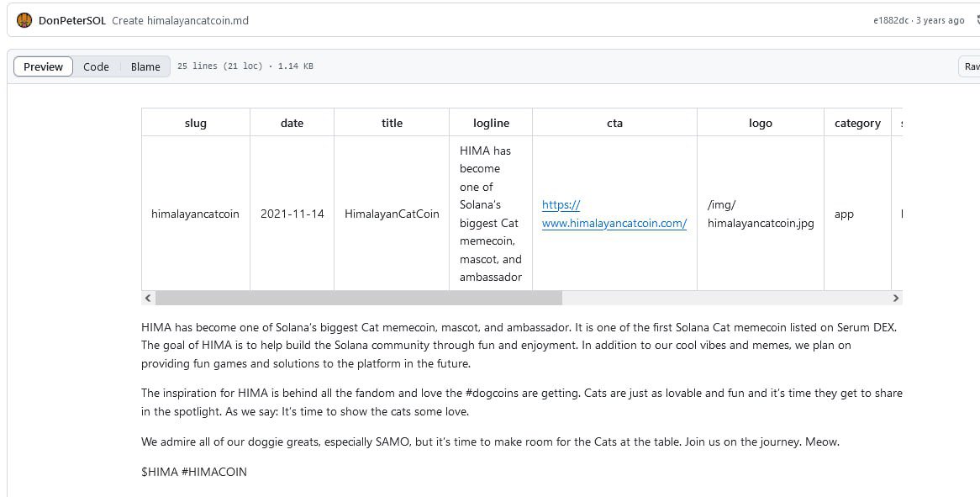Viewport: 980px width, 497px height.
Task: Click the 'slug' column header
Action: pyautogui.click(x=196, y=123)
